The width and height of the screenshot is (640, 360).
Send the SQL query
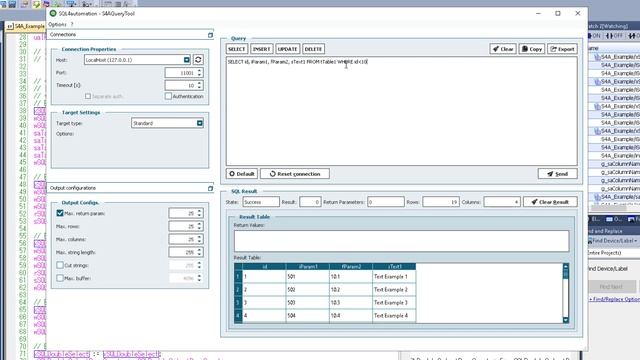click(558, 173)
